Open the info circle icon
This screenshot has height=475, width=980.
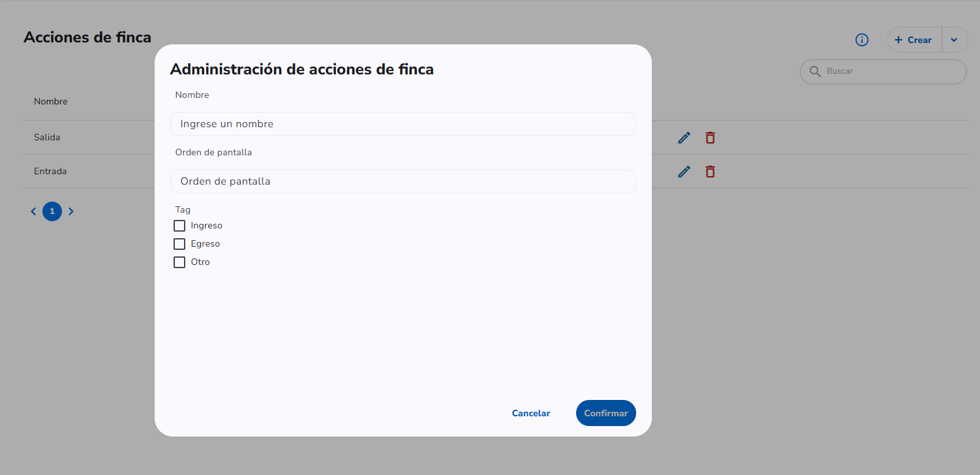pos(862,40)
